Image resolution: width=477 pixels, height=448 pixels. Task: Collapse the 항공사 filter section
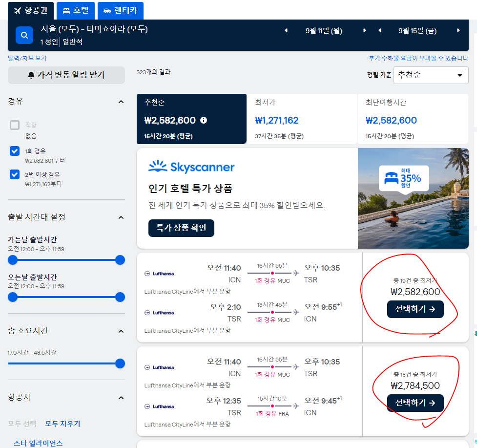point(121,398)
